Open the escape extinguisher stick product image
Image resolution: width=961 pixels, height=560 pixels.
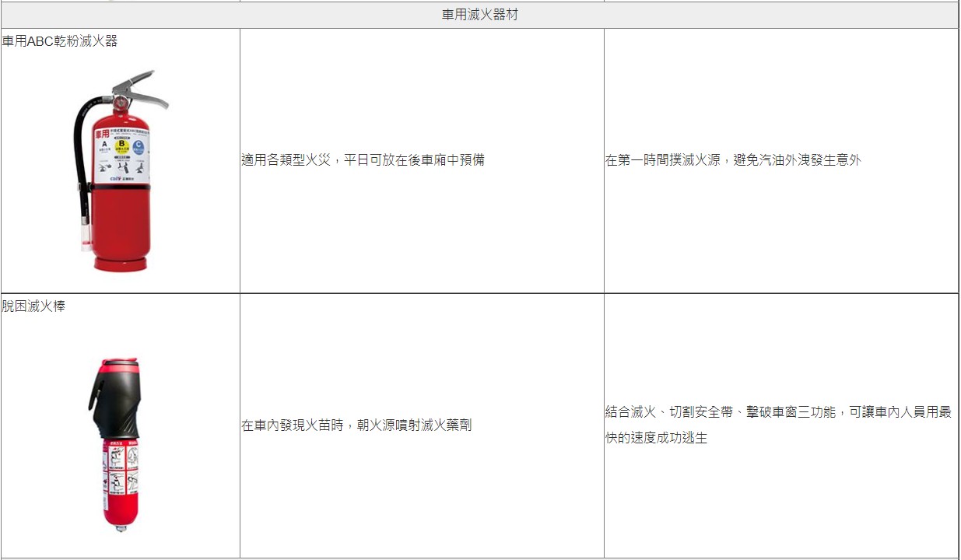coord(117,467)
